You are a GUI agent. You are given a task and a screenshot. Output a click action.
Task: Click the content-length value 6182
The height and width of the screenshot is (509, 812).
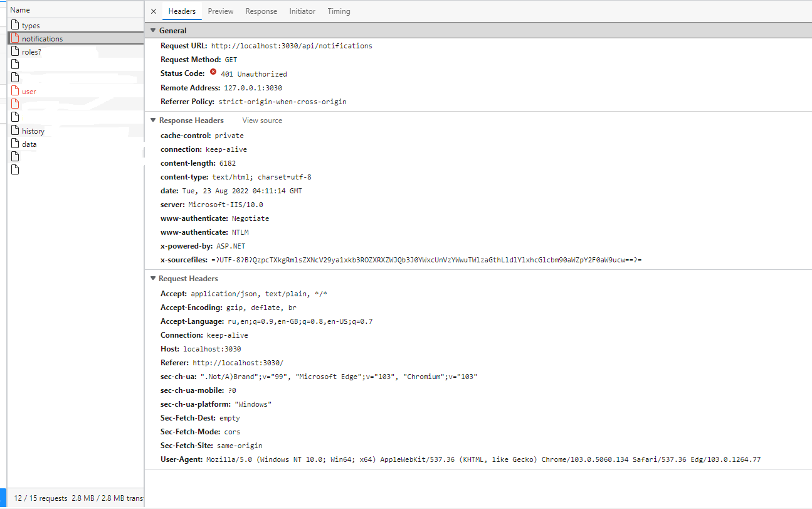228,163
